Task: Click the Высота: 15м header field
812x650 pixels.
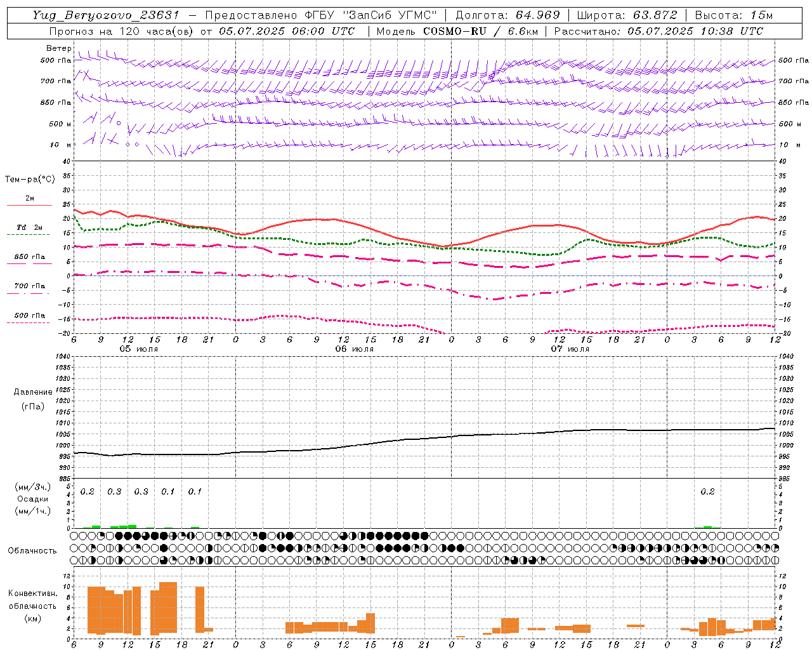Action: click(734, 15)
